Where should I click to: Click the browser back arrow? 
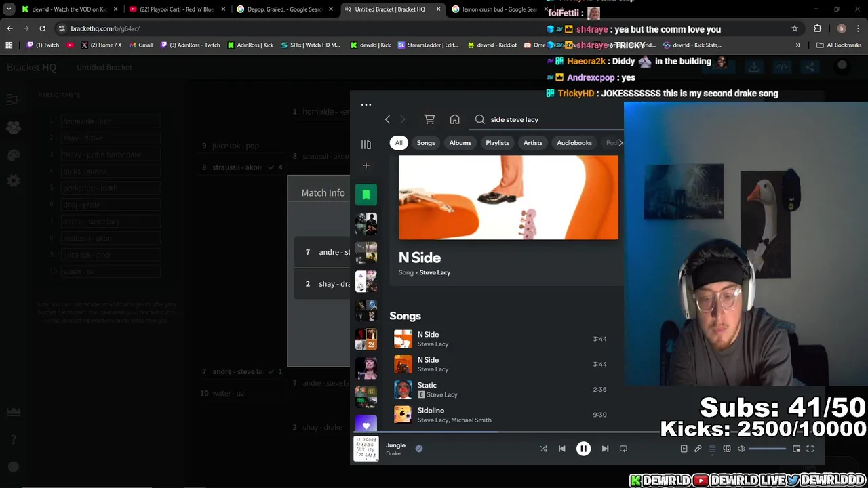[x=9, y=28]
